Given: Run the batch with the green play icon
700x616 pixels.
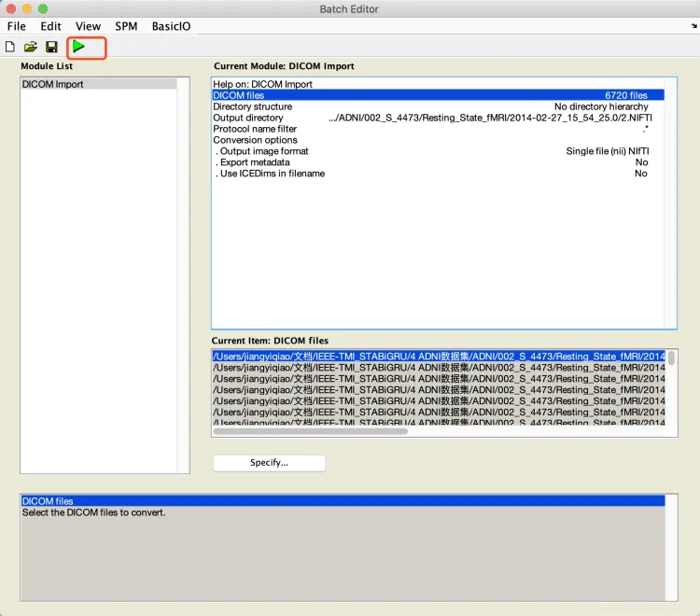Looking at the screenshot, I should pyautogui.click(x=79, y=46).
